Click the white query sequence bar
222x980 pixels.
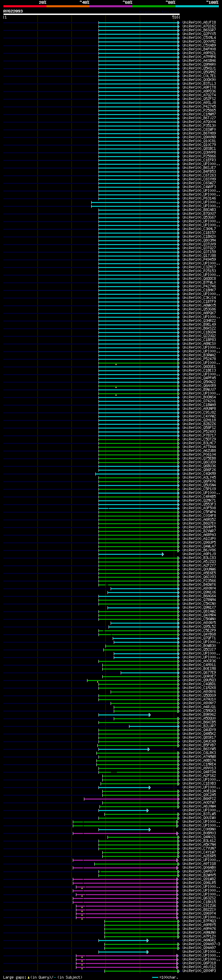tap(92, 15)
